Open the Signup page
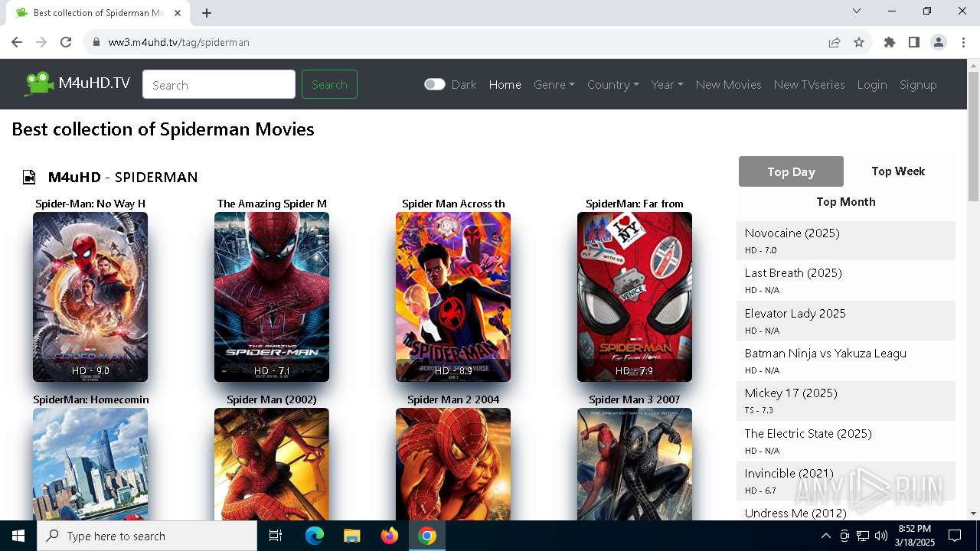980x551 pixels. pos(918,85)
